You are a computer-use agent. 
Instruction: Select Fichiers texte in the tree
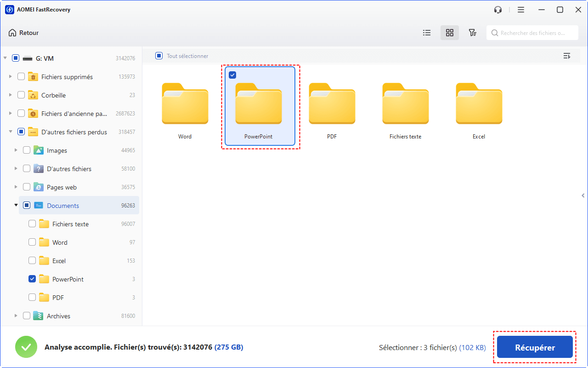click(x=70, y=224)
